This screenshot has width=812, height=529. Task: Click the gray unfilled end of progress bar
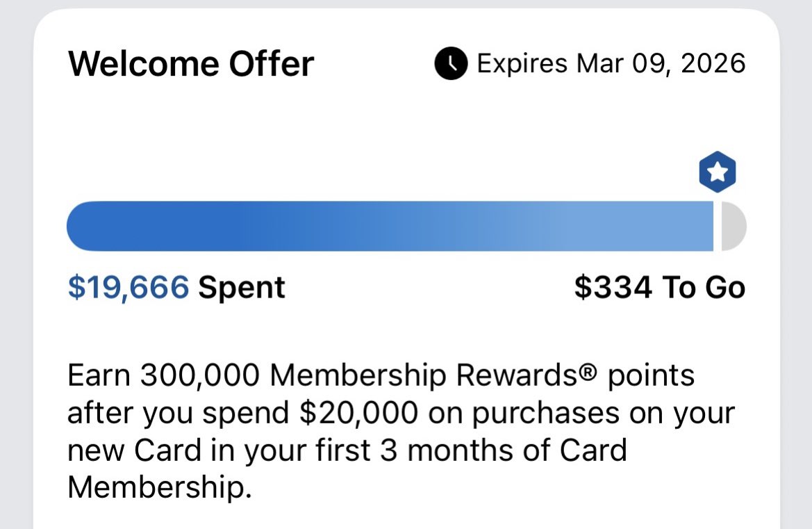(x=733, y=227)
